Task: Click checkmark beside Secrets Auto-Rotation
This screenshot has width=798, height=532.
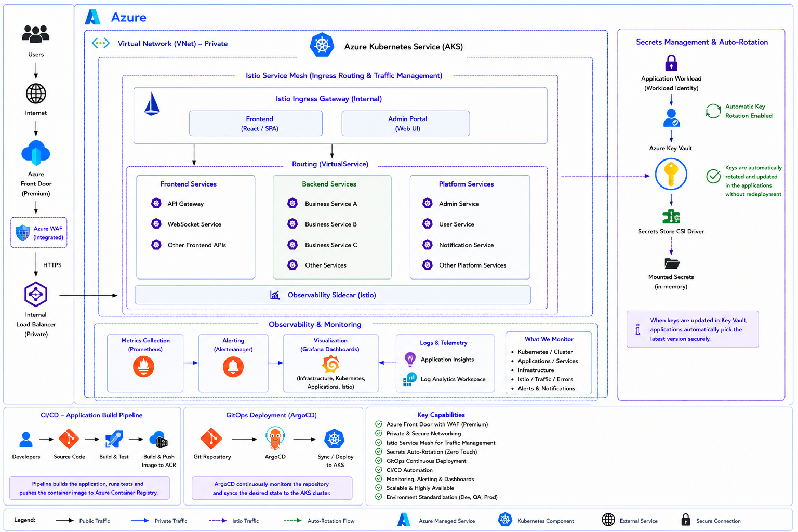Action: tap(379, 451)
